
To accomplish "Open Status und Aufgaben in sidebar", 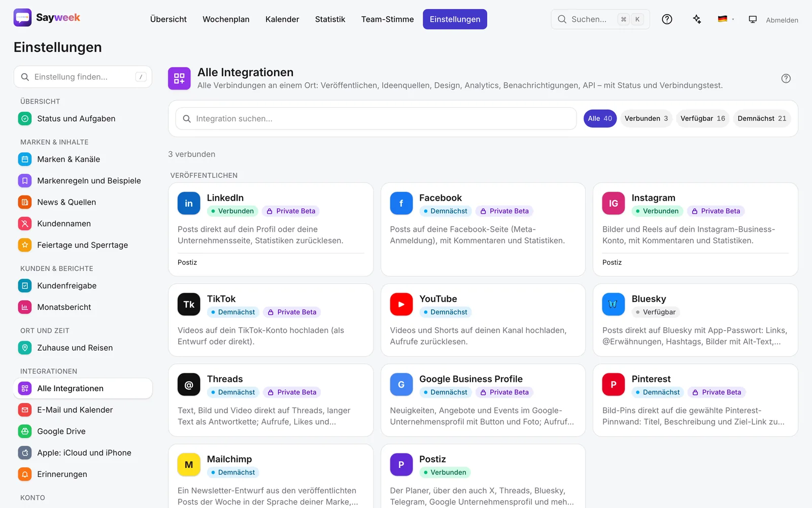I will point(83,118).
